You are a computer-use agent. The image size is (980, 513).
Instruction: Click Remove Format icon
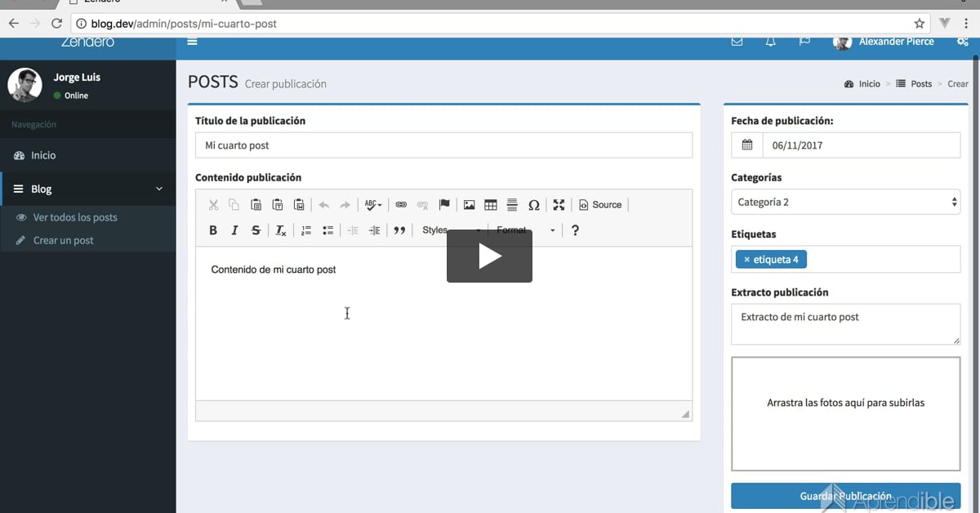point(281,230)
